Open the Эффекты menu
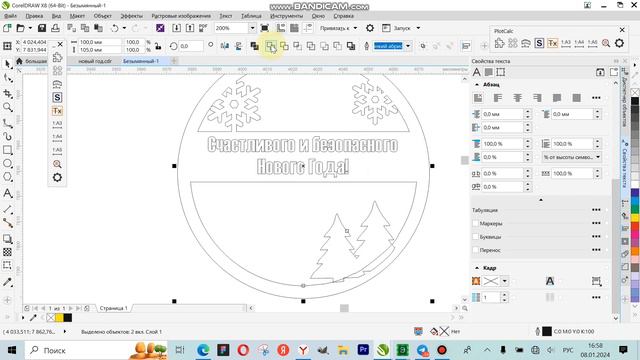The image size is (640, 360). pos(131,16)
